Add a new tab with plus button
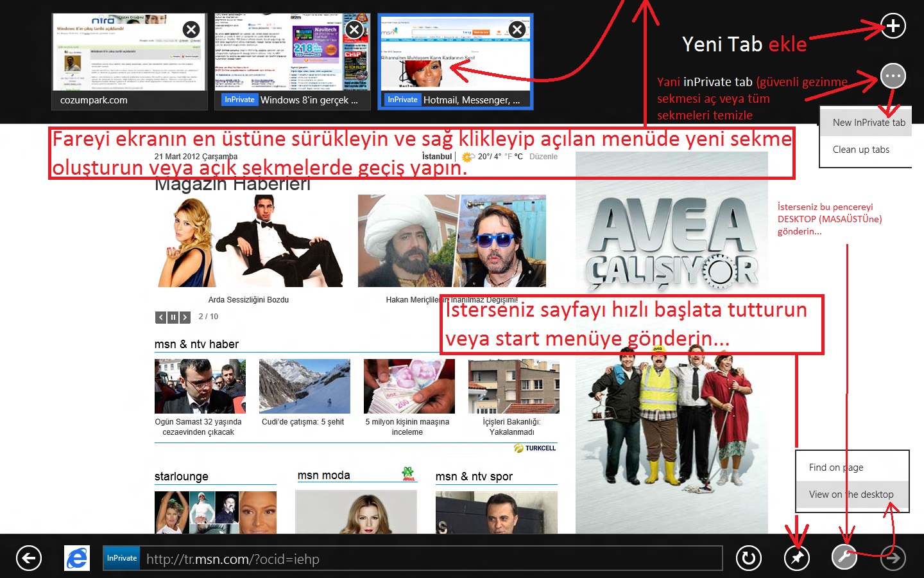The image size is (924, 578). [893, 26]
